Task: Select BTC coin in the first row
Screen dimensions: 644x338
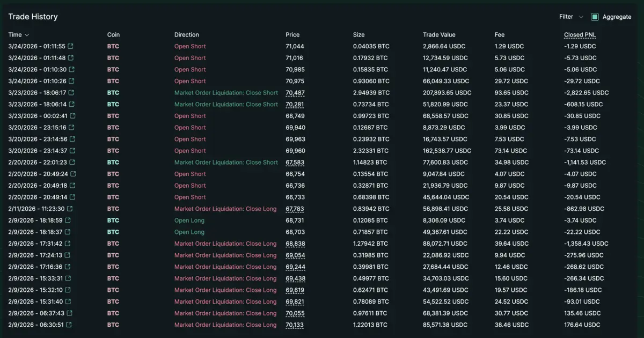Action: pyautogui.click(x=113, y=47)
